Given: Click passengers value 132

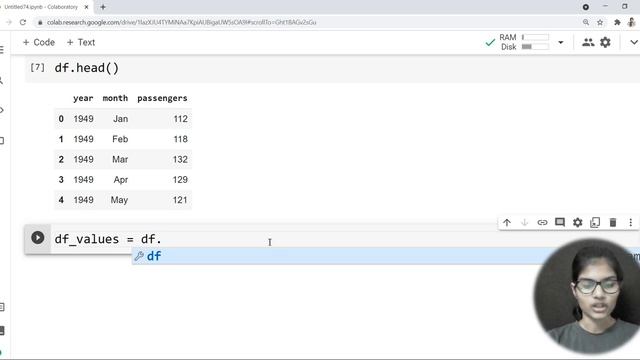Looking at the screenshot, I should click(x=180, y=159).
